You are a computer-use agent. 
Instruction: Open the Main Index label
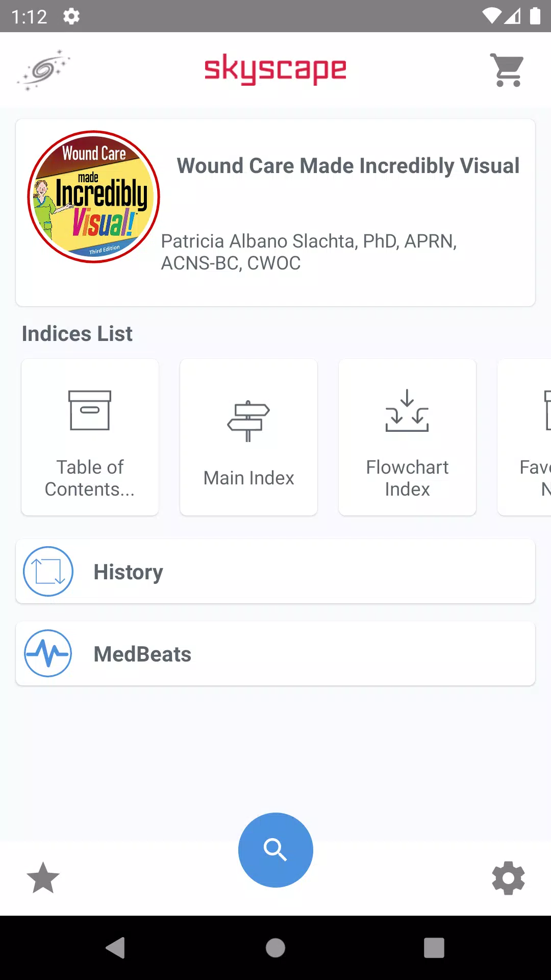[248, 478]
